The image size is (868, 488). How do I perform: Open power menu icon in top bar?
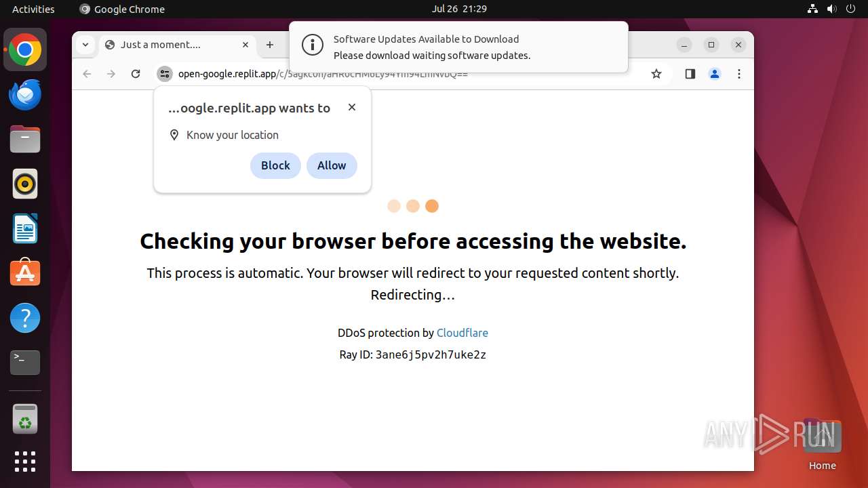point(850,9)
